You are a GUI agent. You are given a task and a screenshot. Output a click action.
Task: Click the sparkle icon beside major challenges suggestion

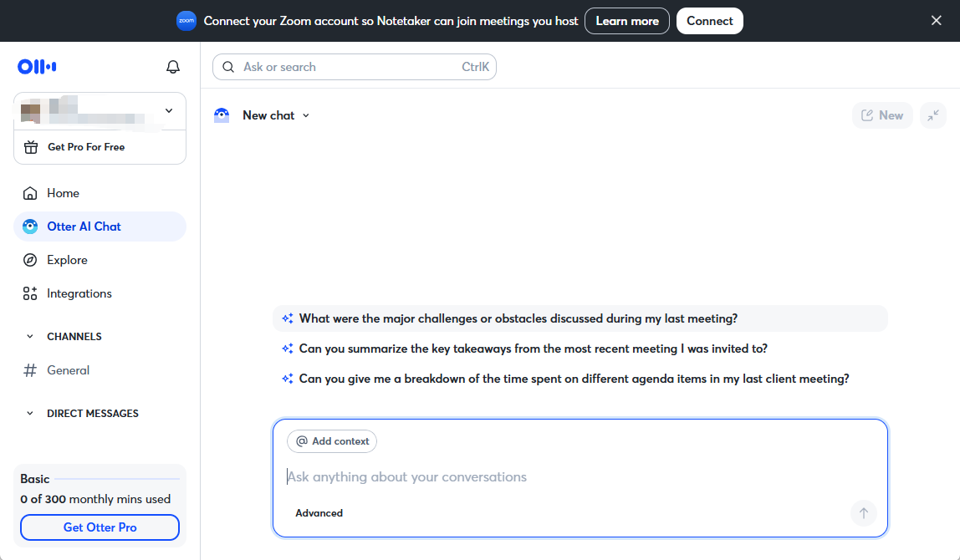click(x=287, y=318)
